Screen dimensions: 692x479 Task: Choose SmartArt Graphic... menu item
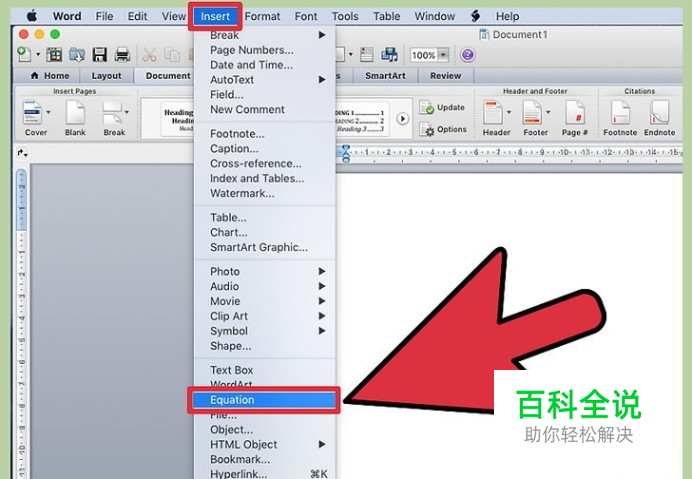pyautogui.click(x=265, y=247)
